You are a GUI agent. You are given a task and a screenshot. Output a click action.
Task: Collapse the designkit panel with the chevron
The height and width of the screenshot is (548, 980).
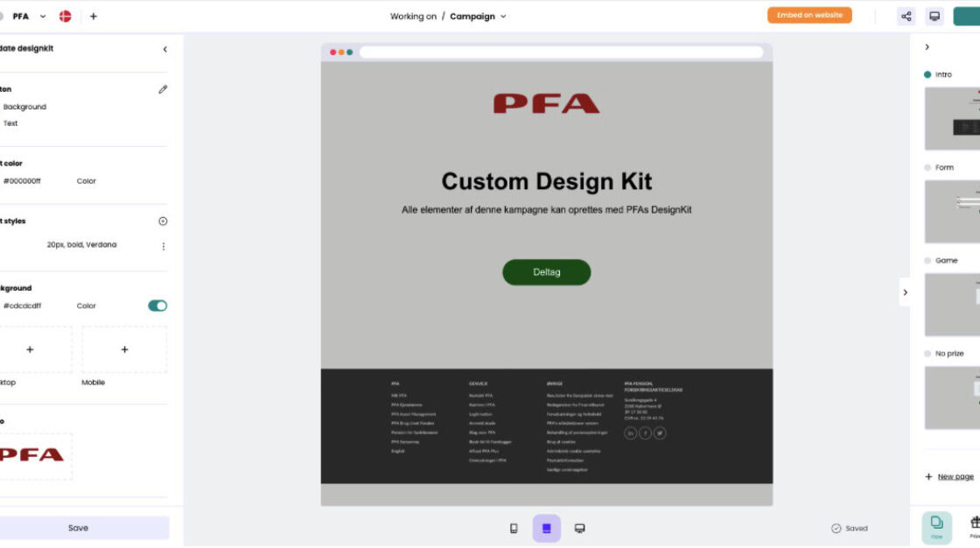[x=165, y=49]
